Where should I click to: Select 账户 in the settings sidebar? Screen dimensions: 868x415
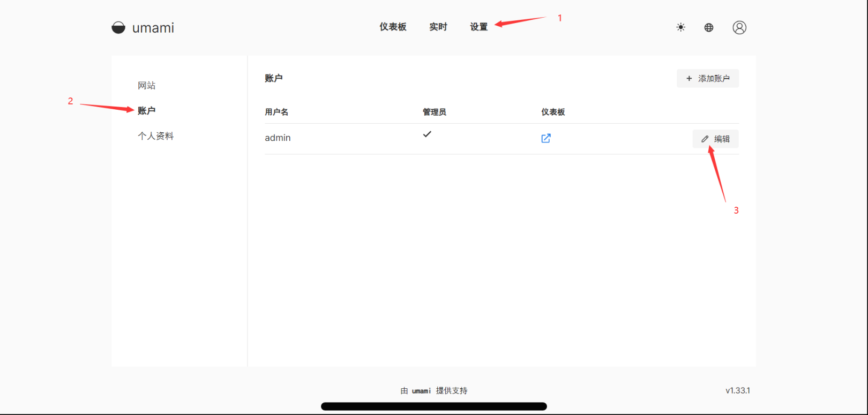[146, 110]
